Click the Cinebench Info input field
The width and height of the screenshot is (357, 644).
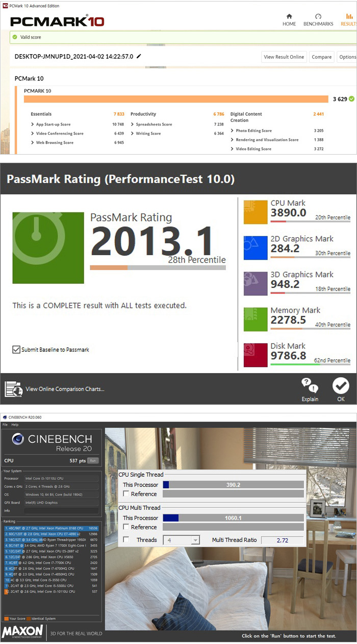(x=60, y=510)
